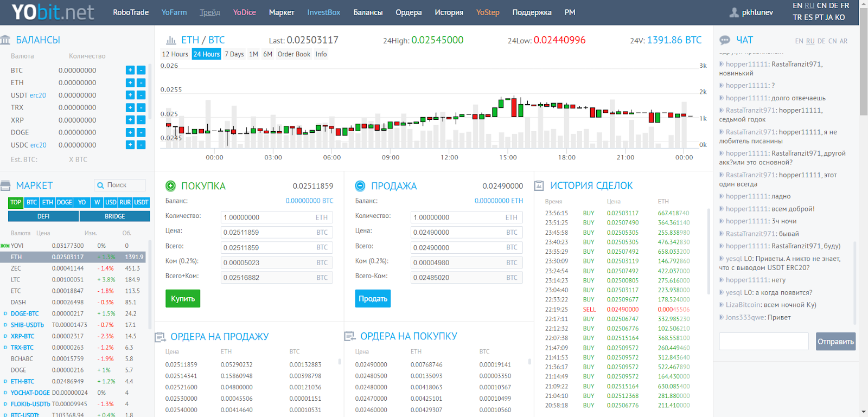Click the minus icon for TRX balance
The height and width of the screenshot is (417, 868).
[141, 107]
